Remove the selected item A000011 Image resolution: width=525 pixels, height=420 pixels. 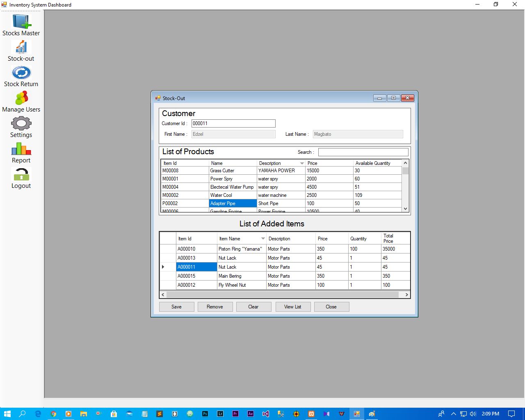tap(215, 306)
